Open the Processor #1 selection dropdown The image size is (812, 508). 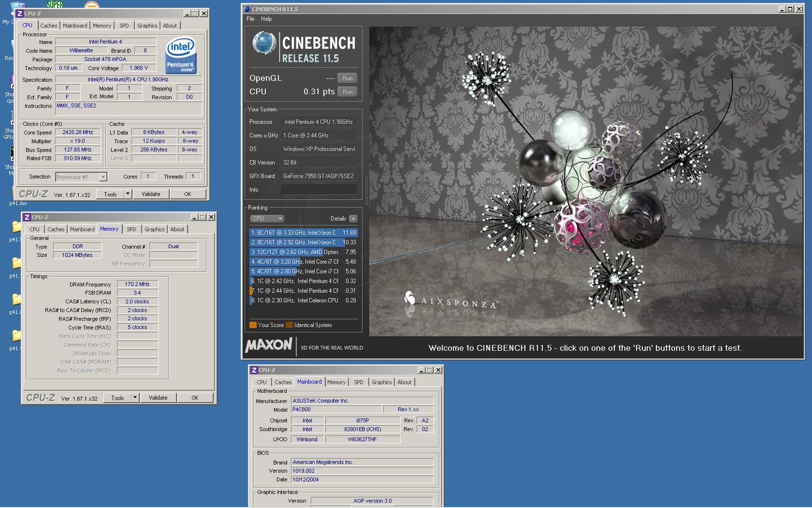(x=81, y=177)
